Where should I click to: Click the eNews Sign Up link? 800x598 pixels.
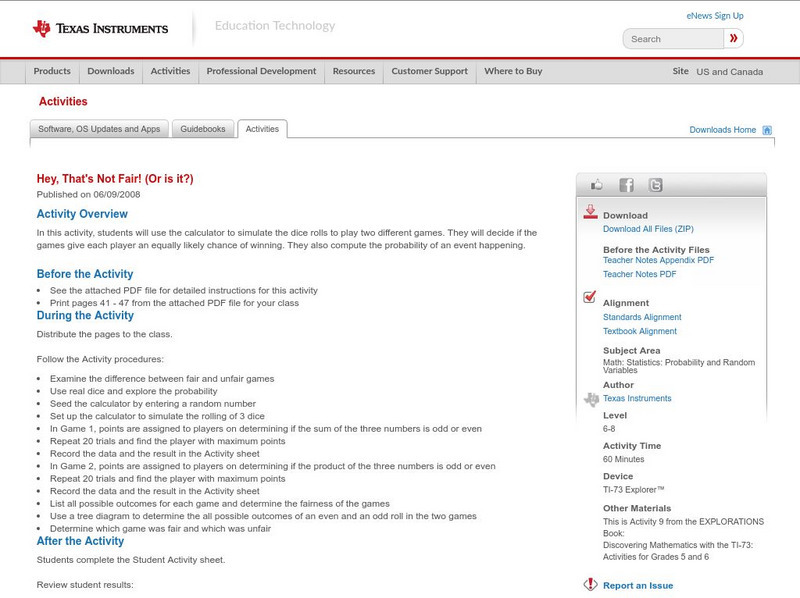point(715,16)
